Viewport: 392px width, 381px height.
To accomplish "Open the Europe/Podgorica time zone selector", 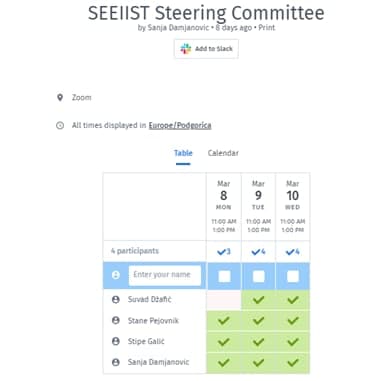I will [180, 125].
